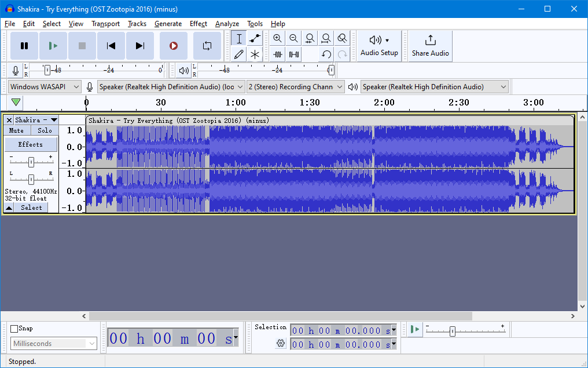Open the recording channels dropdown
588x368 pixels.
[x=296, y=87]
